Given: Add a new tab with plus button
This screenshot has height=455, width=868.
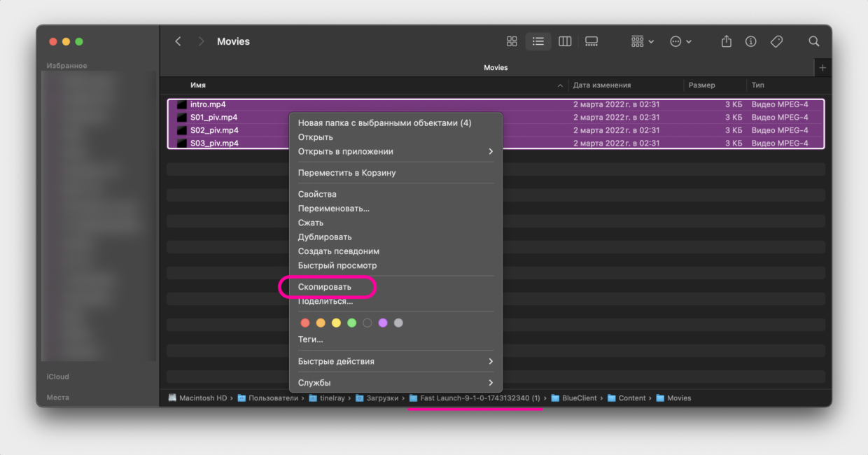Looking at the screenshot, I should coord(822,68).
